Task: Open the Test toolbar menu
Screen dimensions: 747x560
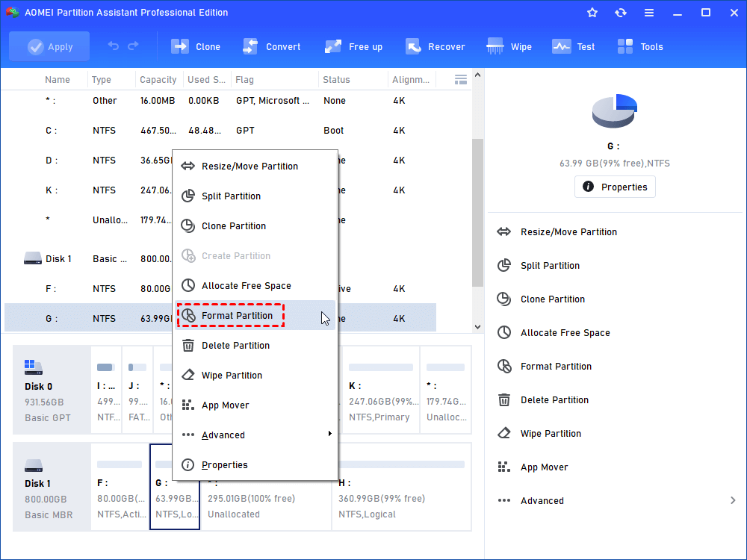Action: pyautogui.click(x=573, y=46)
